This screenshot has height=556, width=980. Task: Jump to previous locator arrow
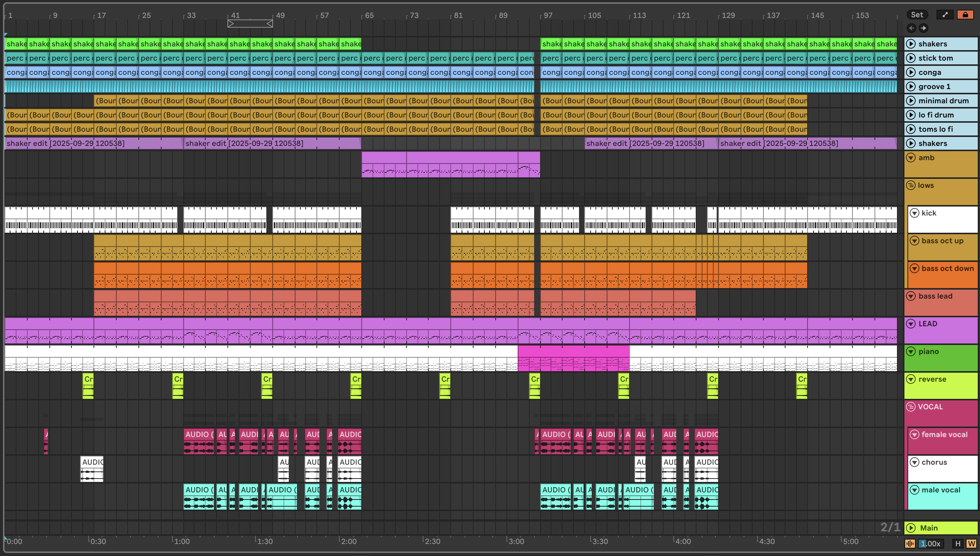[911, 28]
